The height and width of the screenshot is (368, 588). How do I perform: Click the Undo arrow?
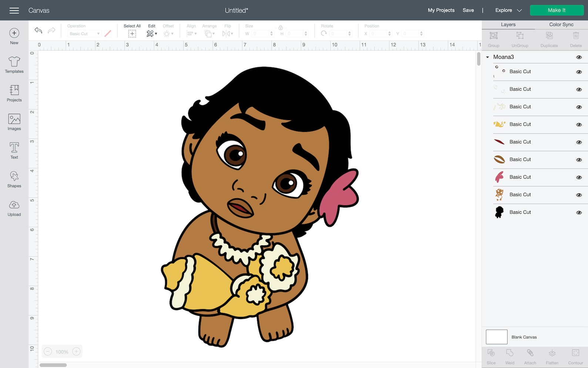38,30
